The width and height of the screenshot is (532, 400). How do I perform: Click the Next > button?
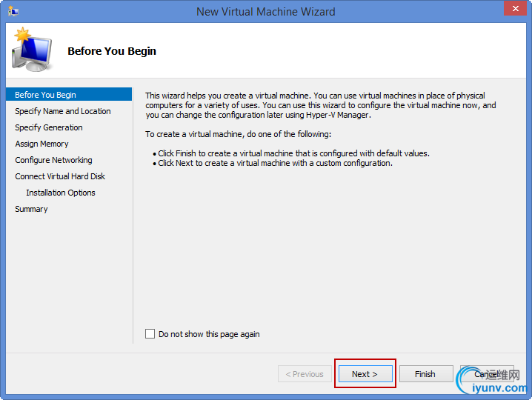tap(365, 374)
